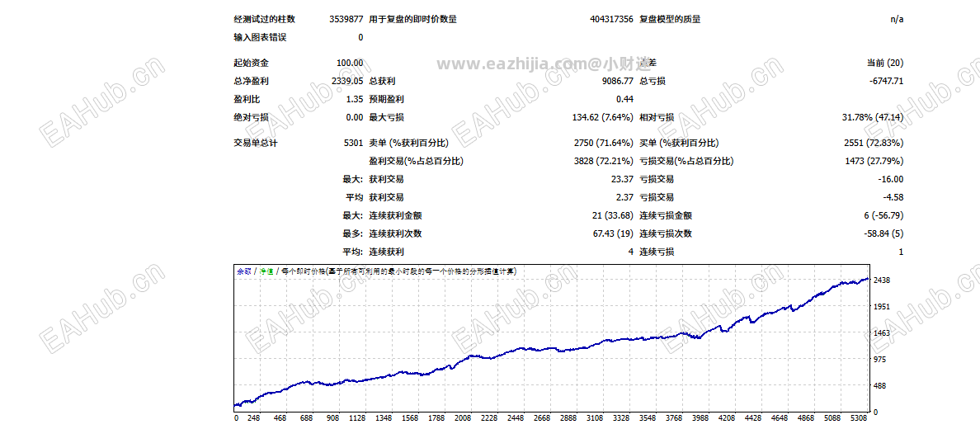Click the 1951 value on chart axis
The image size is (980, 429).
click(x=882, y=306)
